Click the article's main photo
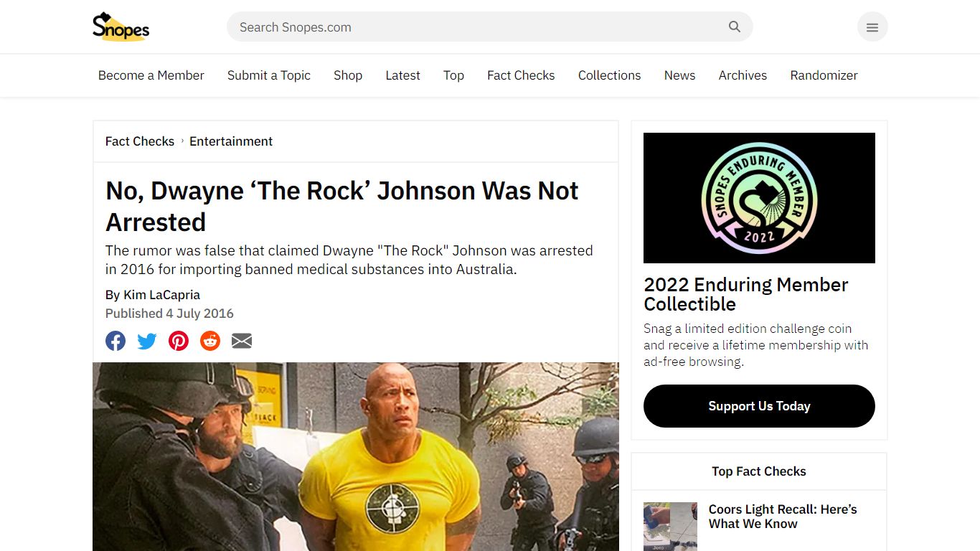 pyautogui.click(x=356, y=457)
